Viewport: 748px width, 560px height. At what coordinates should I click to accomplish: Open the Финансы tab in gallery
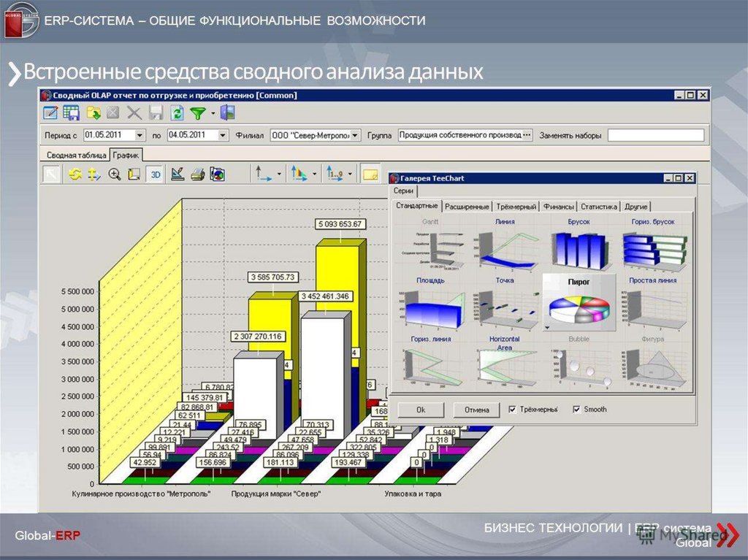click(x=558, y=207)
